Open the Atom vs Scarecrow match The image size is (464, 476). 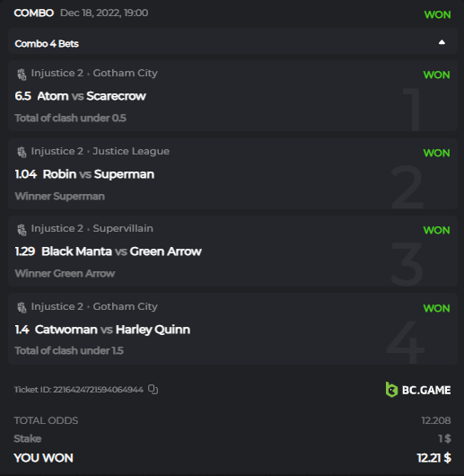[x=92, y=96]
